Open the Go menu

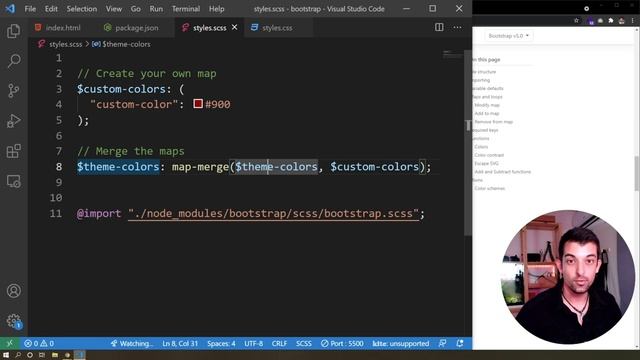[x=136, y=9]
